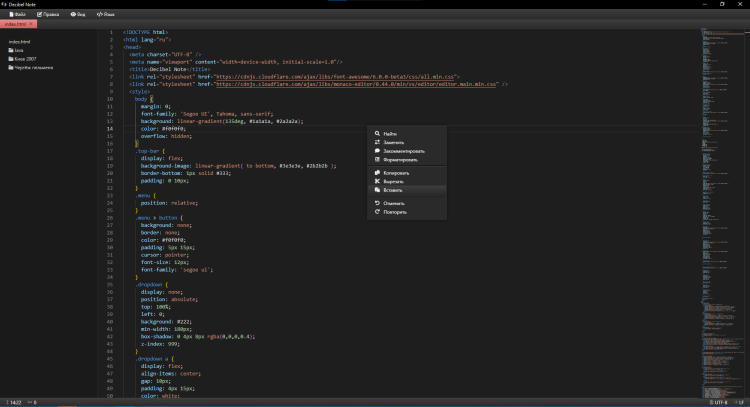Click the comment bubble icon in context menu
The height and width of the screenshot is (407, 750).
pos(376,151)
